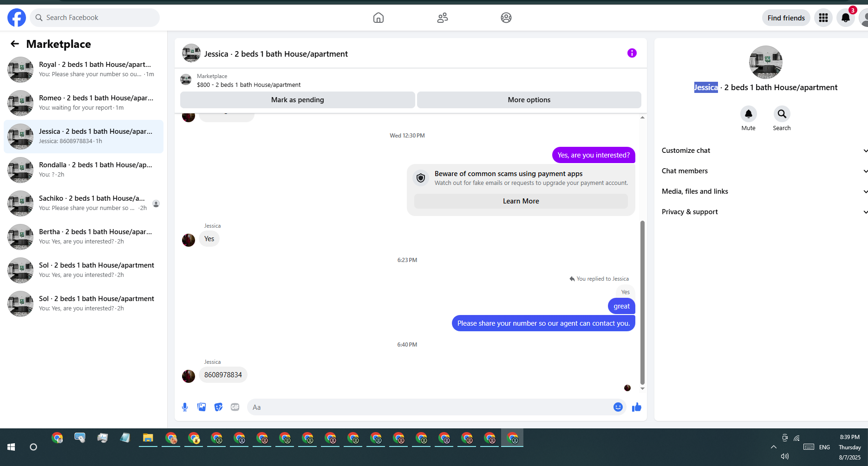Click Jessica's avatar beside the 8608978834 message

[x=189, y=376]
